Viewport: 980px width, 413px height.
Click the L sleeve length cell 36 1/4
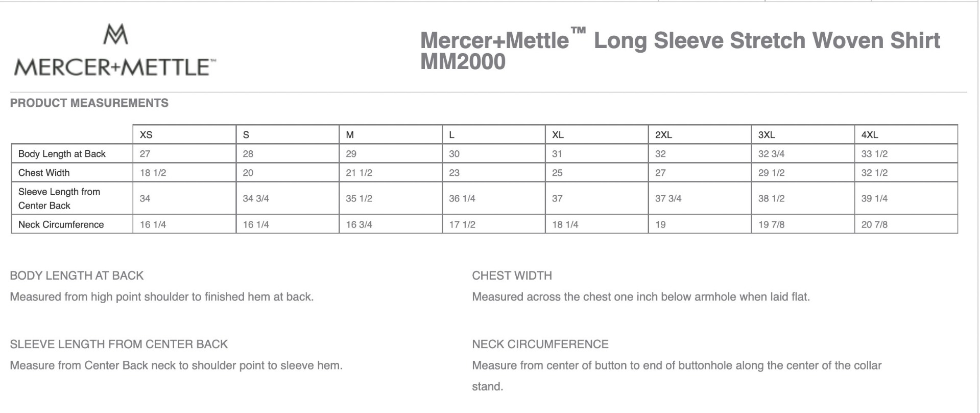point(462,198)
